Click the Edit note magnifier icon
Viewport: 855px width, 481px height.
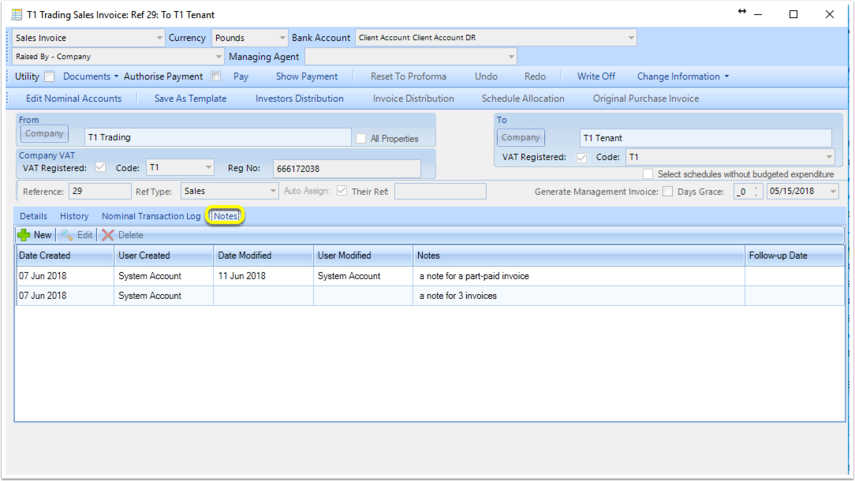tap(67, 235)
